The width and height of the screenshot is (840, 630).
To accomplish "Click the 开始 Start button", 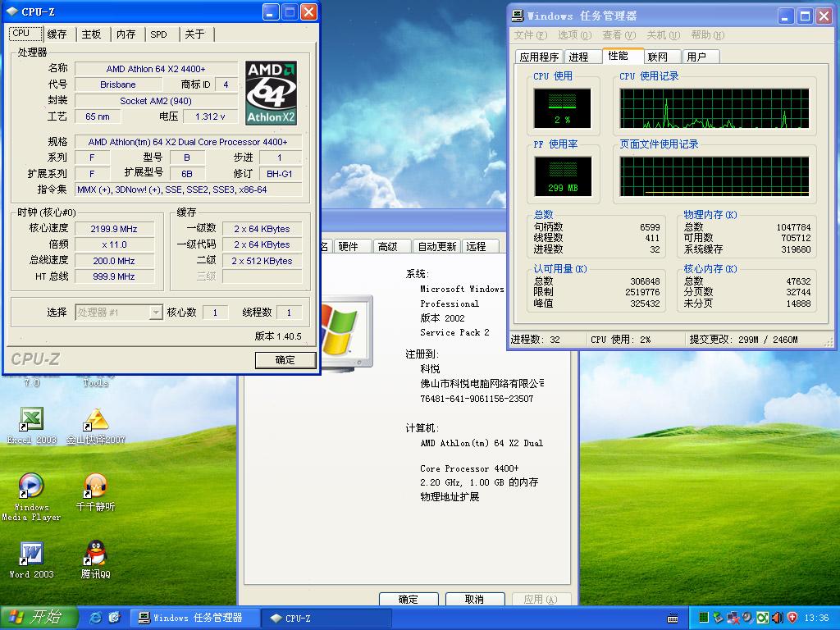I will click(x=39, y=618).
